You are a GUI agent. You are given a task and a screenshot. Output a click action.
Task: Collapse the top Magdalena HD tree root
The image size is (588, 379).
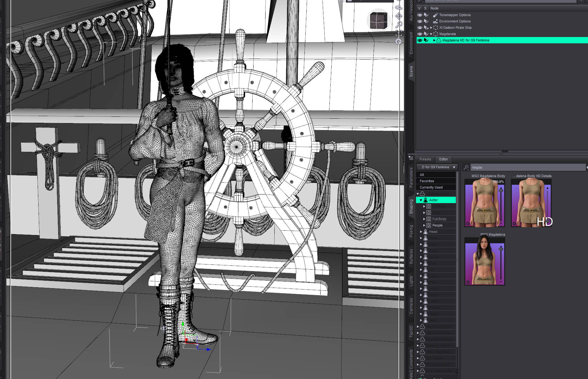click(418, 194)
